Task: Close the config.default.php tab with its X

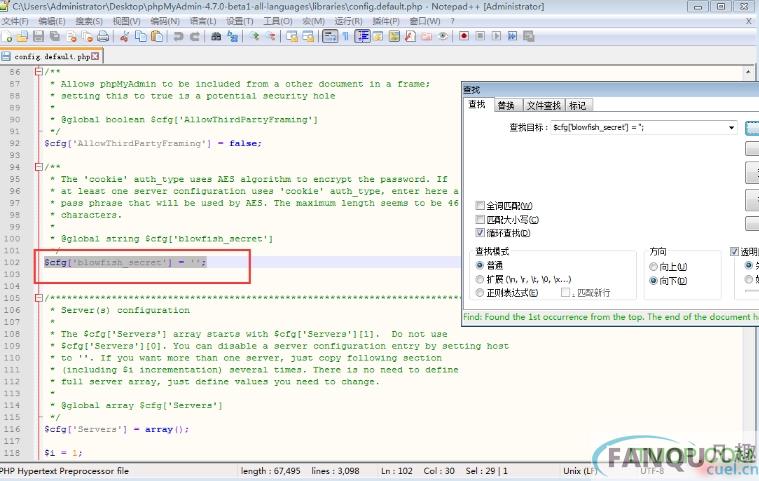Action: 95,57
